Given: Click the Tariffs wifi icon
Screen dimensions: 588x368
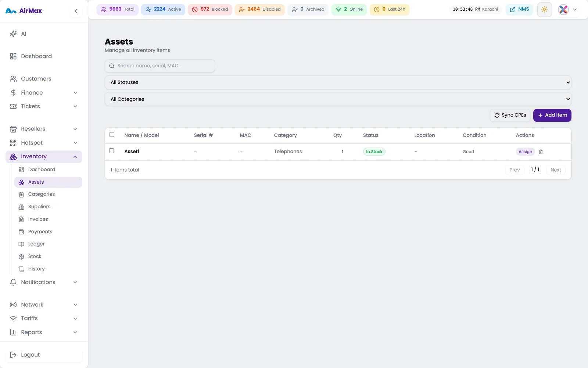Looking at the screenshot, I should (13, 318).
